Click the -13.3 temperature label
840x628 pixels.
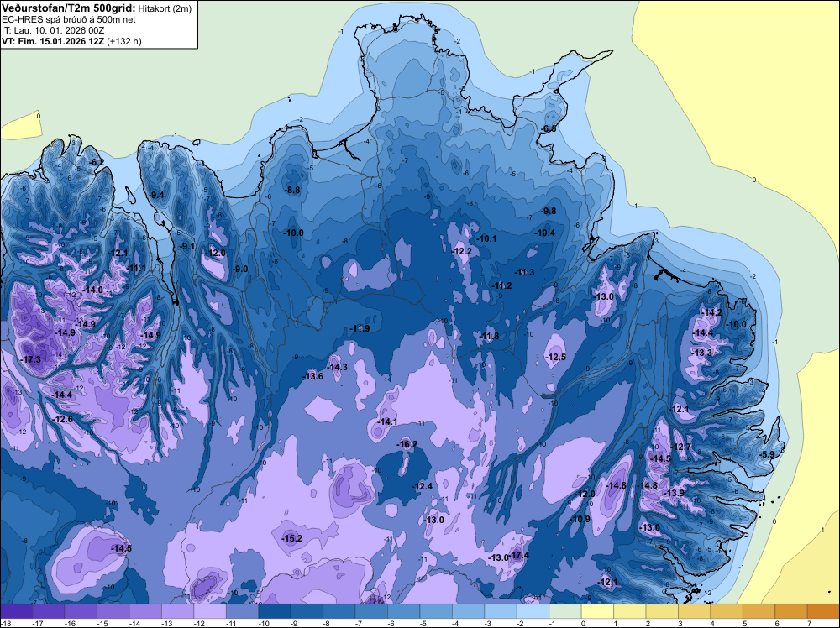click(x=701, y=353)
